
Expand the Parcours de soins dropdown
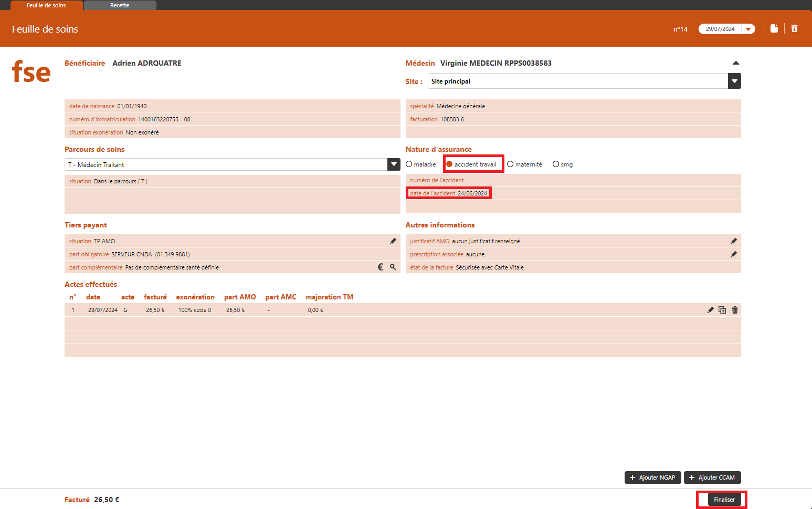pos(394,164)
